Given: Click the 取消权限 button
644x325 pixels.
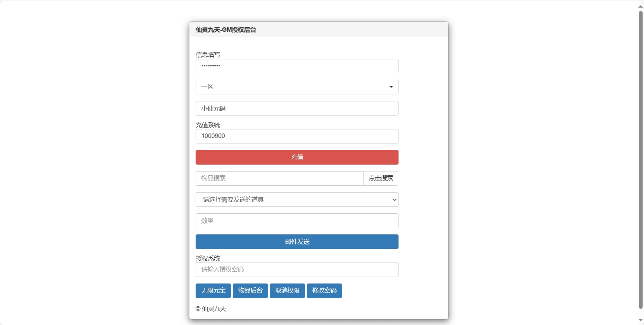Looking at the screenshot, I should (287, 291).
